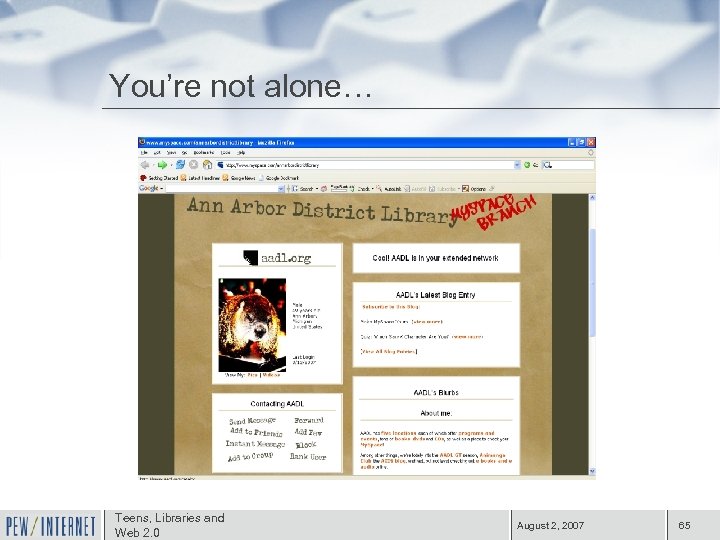Click Block in the contact box

[x=306, y=444]
